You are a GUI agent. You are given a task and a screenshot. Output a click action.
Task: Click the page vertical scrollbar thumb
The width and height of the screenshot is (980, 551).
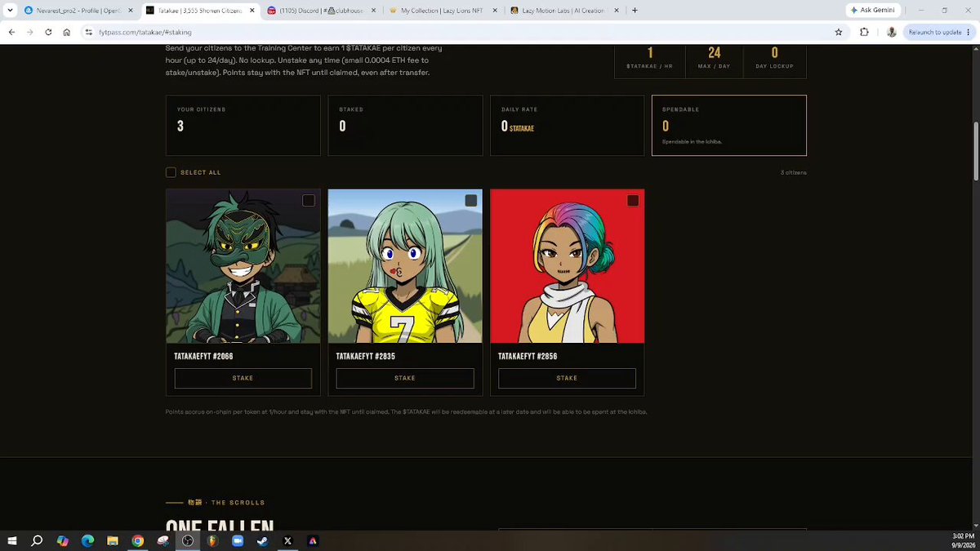pyautogui.click(x=976, y=152)
